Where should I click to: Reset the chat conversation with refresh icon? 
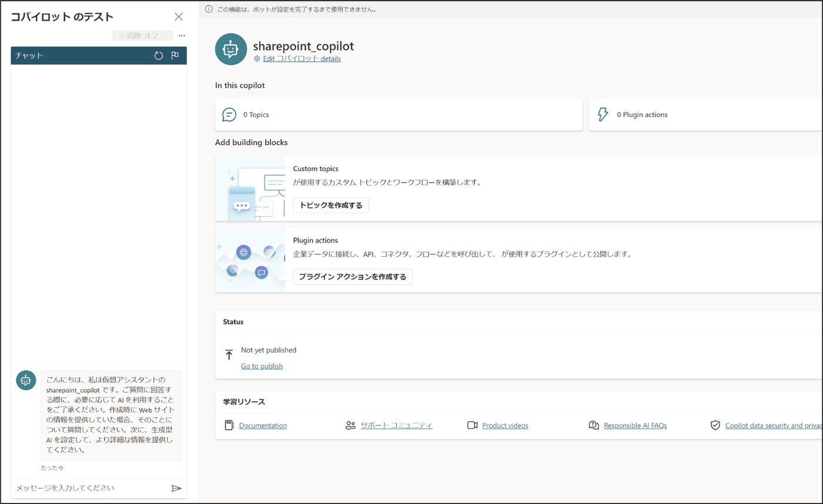tap(159, 56)
